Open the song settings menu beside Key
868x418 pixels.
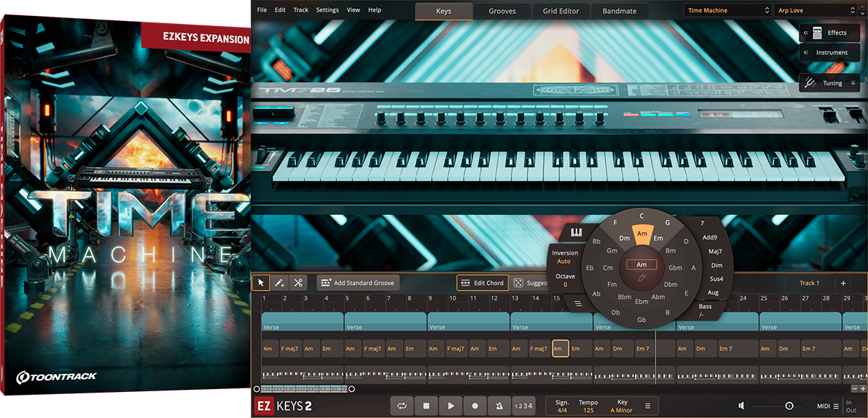(647, 406)
